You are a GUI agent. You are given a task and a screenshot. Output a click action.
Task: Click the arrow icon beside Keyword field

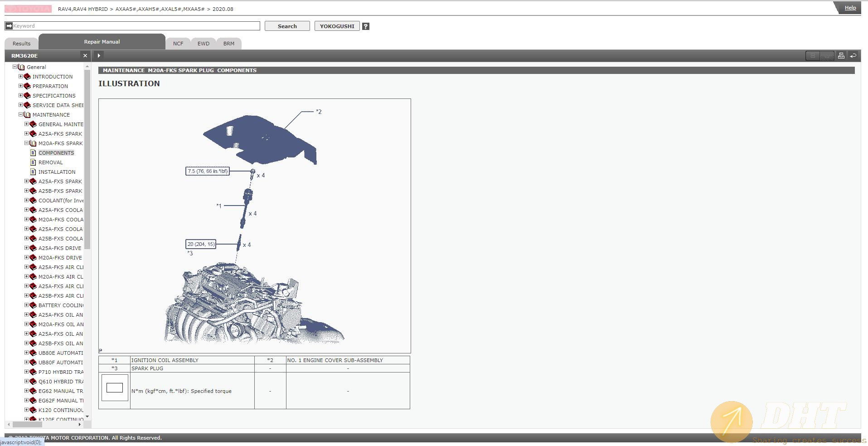point(9,26)
